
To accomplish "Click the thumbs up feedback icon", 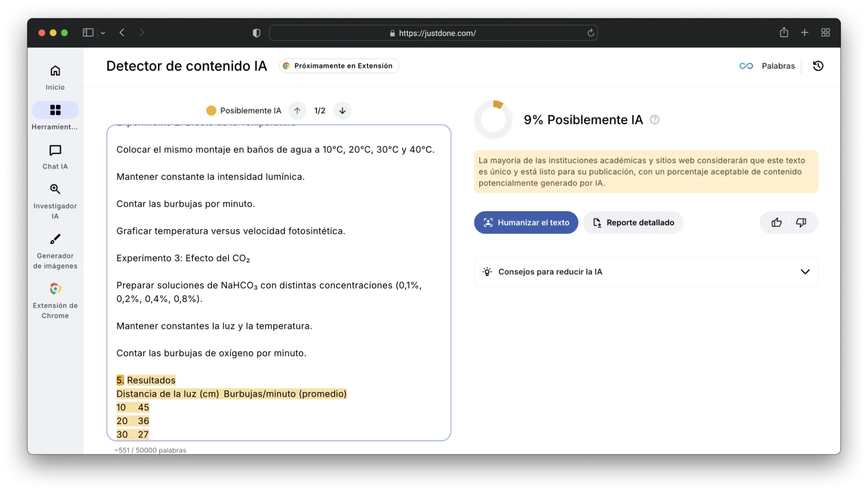I will click(776, 222).
